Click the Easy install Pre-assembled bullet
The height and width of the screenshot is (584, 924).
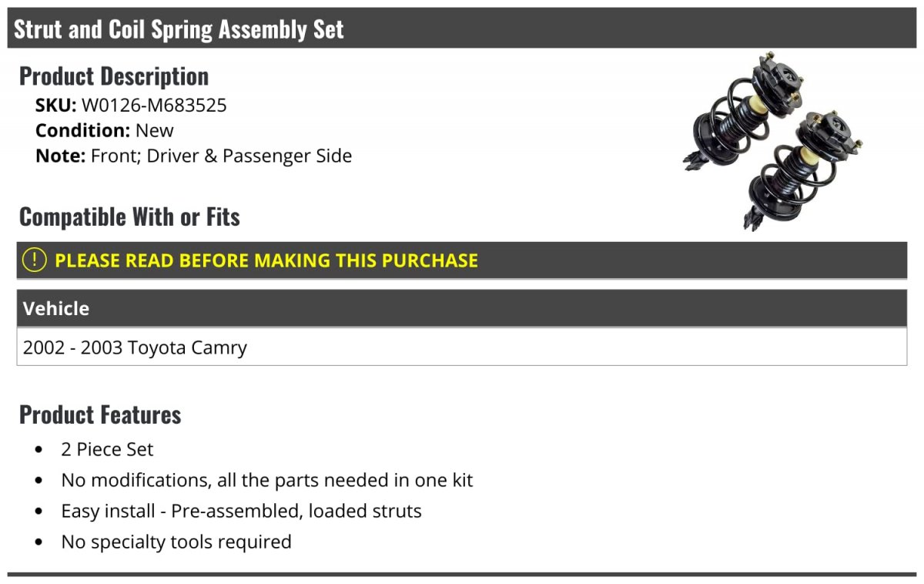coord(242,511)
